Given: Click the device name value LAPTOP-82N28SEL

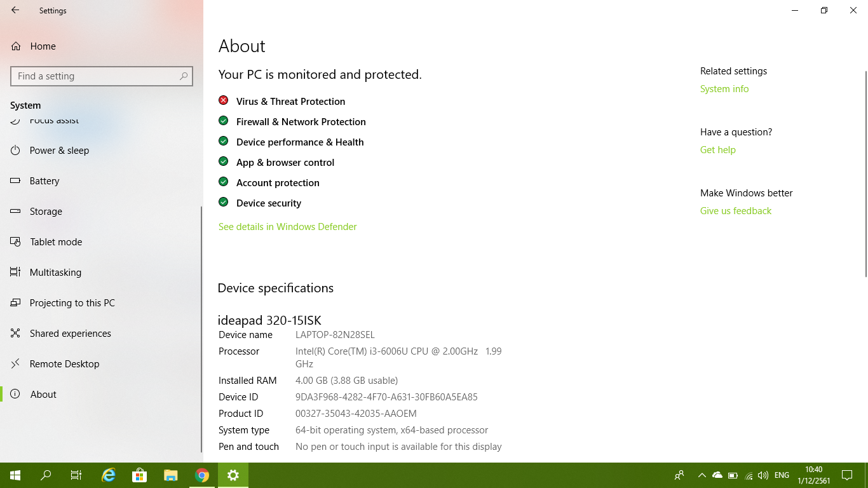Looking at the screenshot, I should click(x=335, y=334).
